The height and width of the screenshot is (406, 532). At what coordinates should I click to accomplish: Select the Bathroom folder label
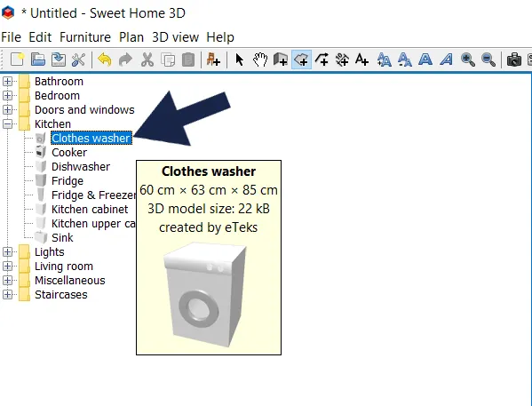[59, 82]
